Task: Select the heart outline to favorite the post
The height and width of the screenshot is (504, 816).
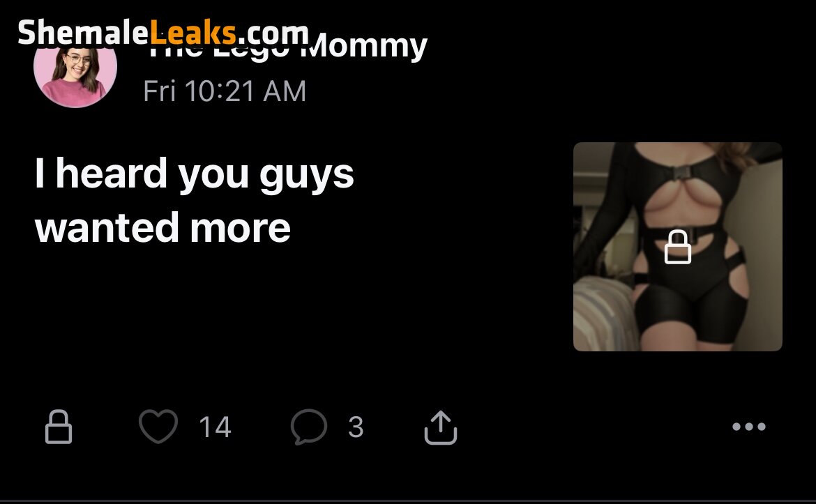Action: [x=159, y=427]
